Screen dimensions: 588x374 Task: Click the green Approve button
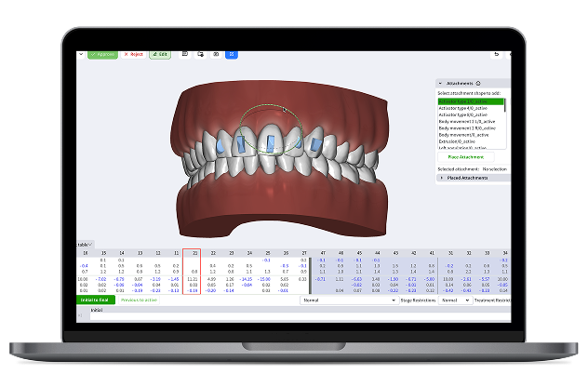(x=103, y=55)
